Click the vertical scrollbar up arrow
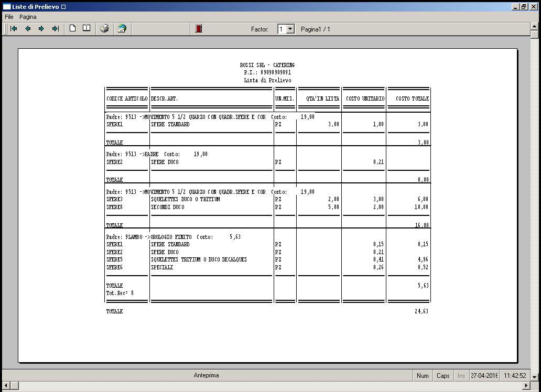The height and width of the screenshot is (392, 541). [x=534, y=26]
